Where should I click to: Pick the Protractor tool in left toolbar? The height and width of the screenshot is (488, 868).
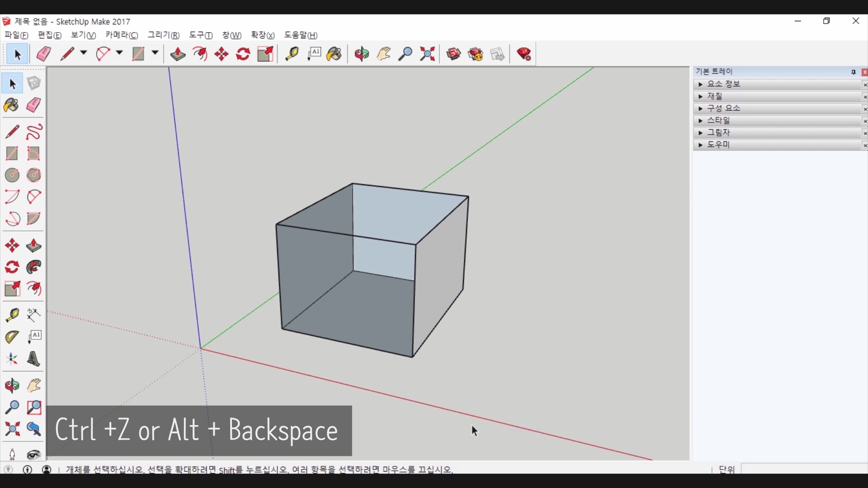point(12,337)
